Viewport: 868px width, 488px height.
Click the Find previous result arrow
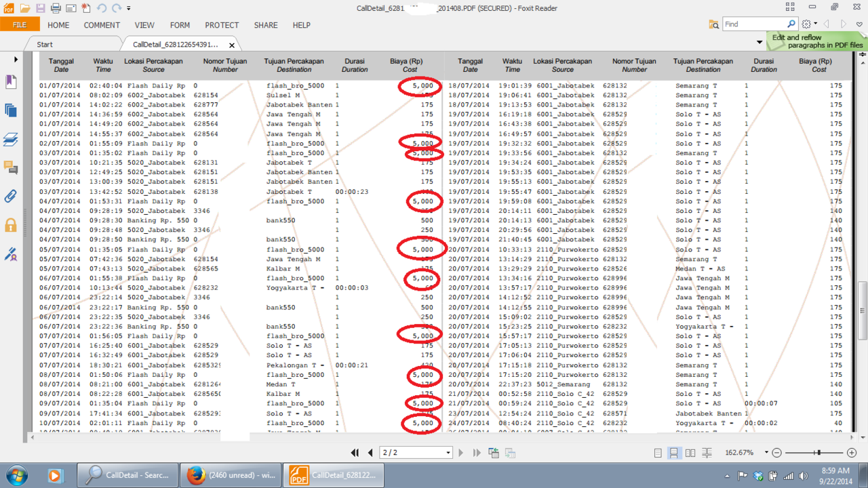coord(827,24)
